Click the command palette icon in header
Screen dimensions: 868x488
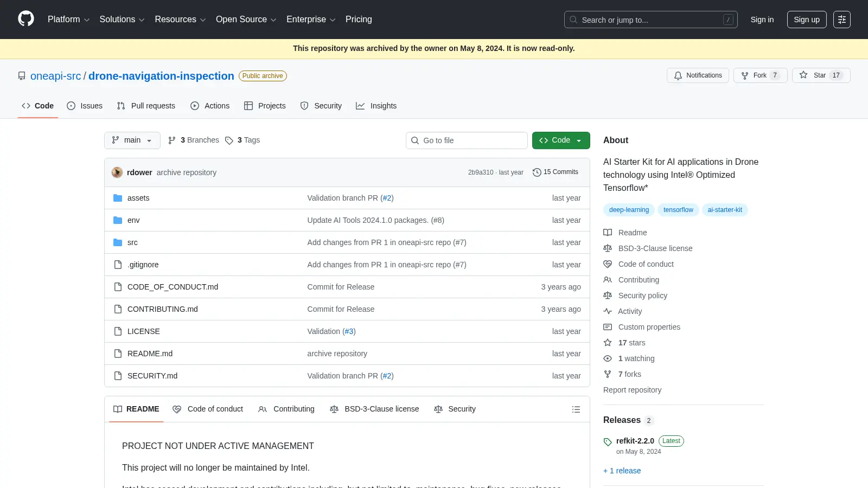click(842, 20)
